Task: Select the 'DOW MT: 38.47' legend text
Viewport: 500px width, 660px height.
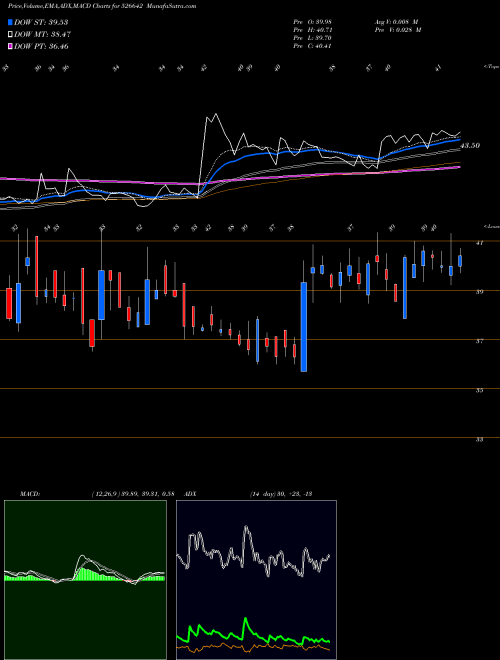Action: coord(43,35)
